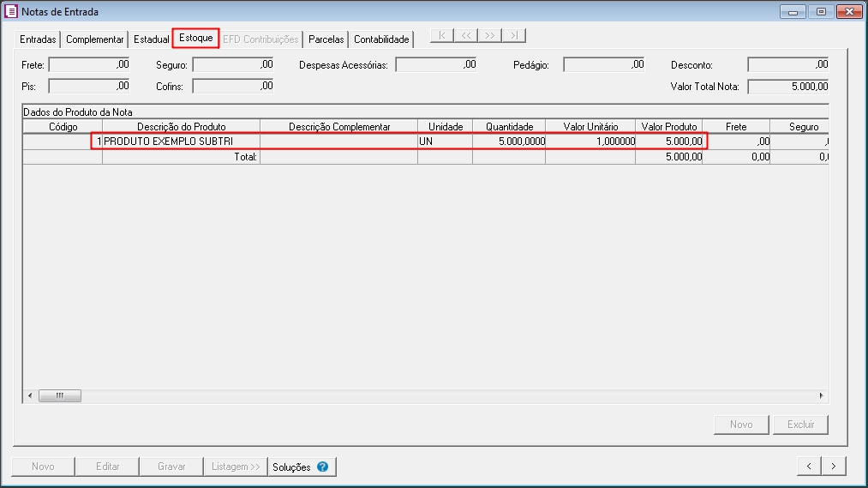Click the bottom-right next arrow button
The height and width of the screenshot is (488, 868).
point(834,467)
